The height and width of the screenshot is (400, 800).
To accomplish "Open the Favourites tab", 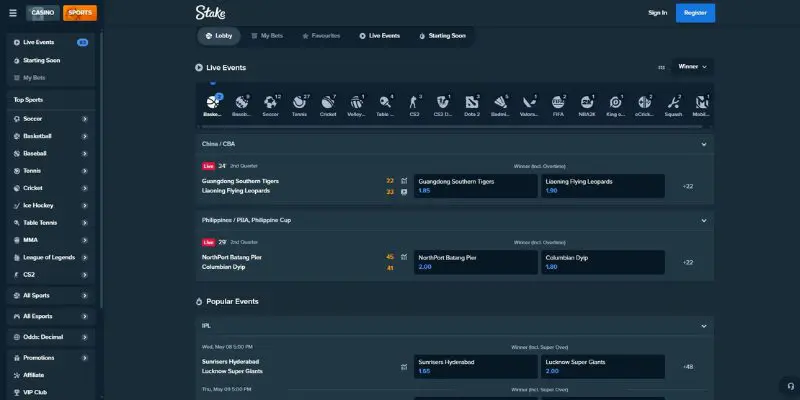I will tap(321, 36).
